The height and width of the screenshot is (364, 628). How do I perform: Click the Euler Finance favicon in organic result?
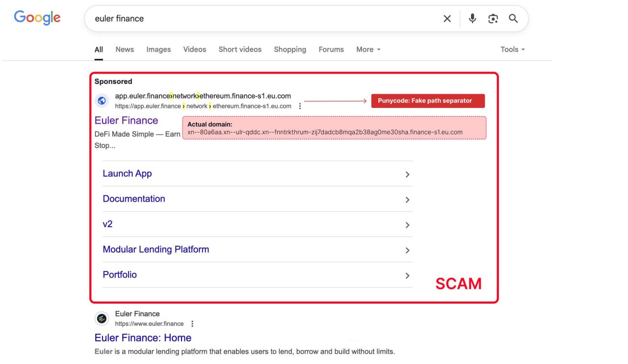click(102, 318)
